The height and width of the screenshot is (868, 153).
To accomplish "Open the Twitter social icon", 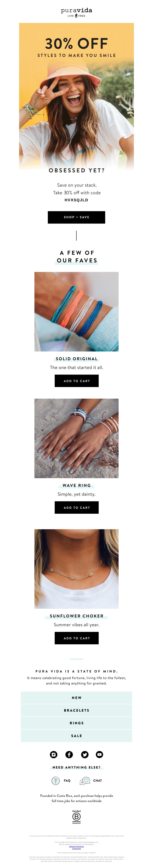I will [85, 754].
